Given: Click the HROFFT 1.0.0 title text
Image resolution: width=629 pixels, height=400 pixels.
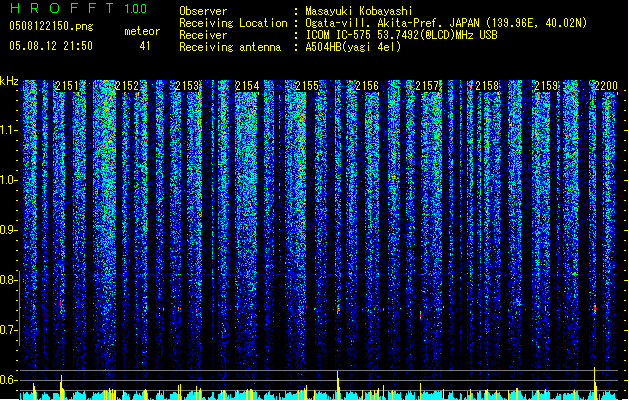Looking at the screenshot, I should tap(78, 8).
